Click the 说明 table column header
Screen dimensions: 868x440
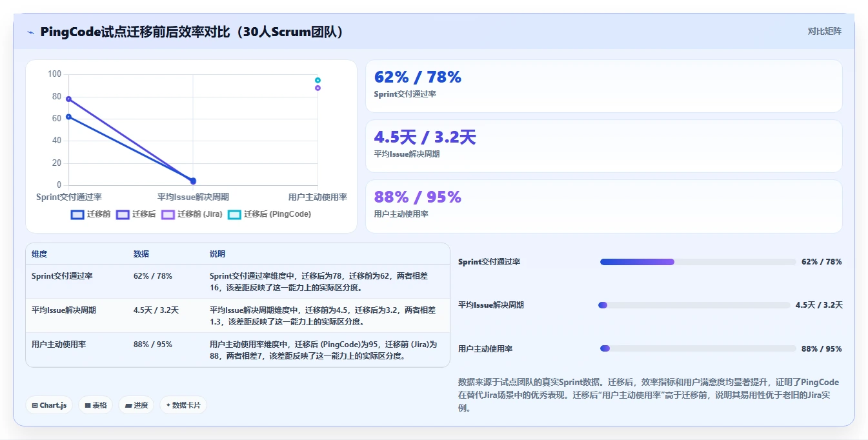217,254
